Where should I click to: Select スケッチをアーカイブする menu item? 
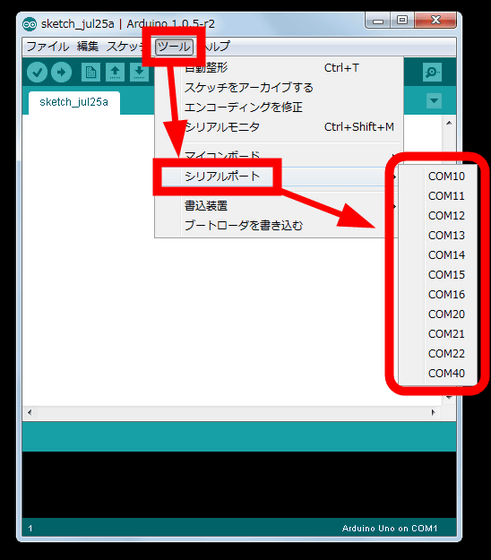tap(279, 88)
